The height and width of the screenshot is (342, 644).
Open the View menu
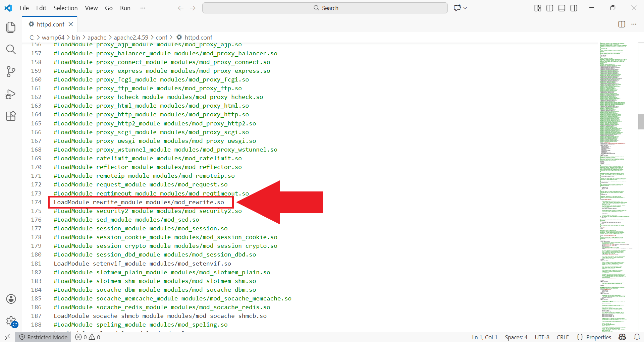(x=91, y=8)
